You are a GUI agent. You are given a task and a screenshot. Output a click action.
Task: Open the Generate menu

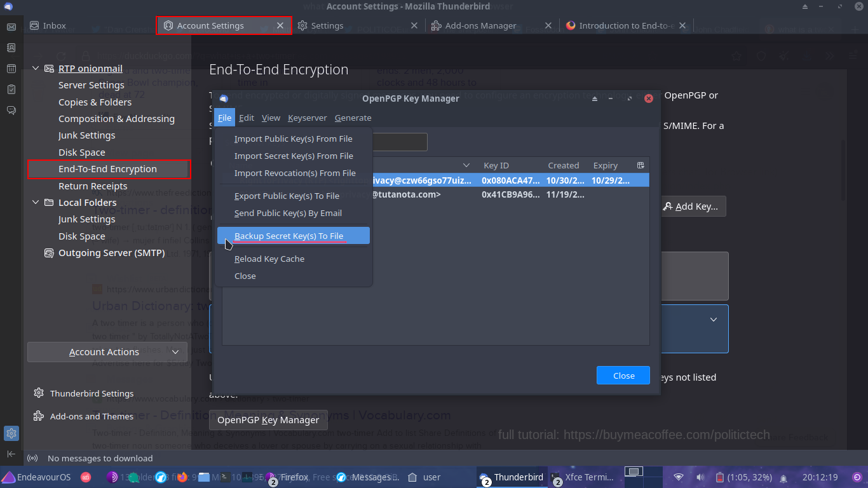pos(353,118)
